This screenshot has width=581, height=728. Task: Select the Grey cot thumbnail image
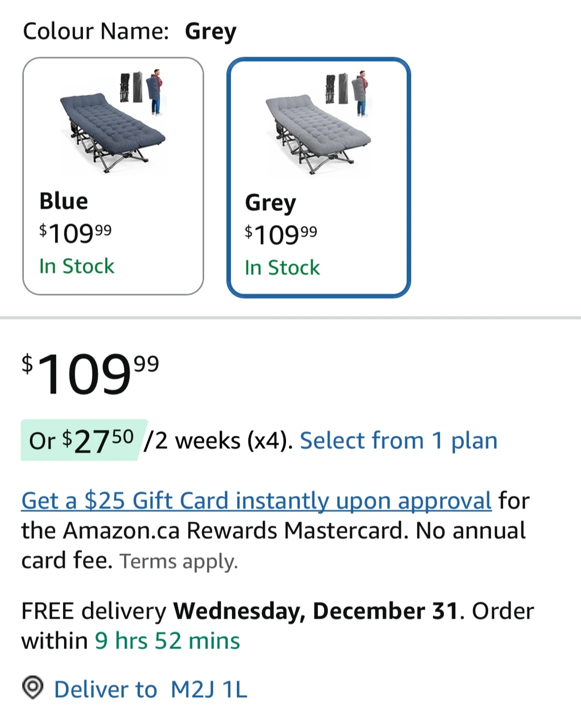click(x=318, y=123)
